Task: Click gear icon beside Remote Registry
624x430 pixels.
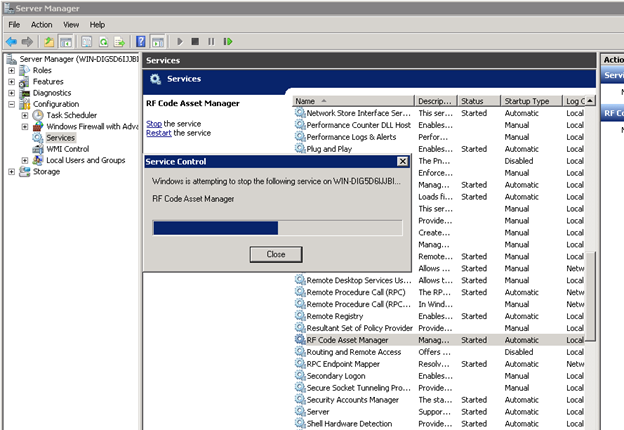Action: click(x=300, y=316)
